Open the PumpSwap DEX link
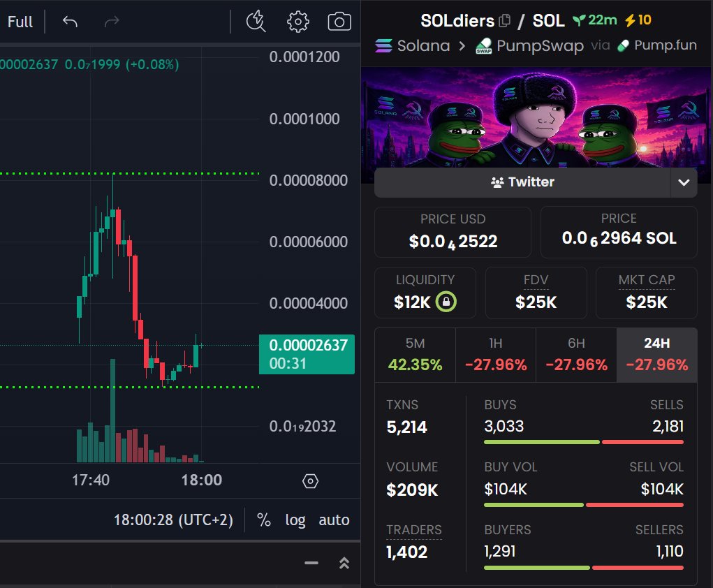The image size is (713, 588). (540, 45)
